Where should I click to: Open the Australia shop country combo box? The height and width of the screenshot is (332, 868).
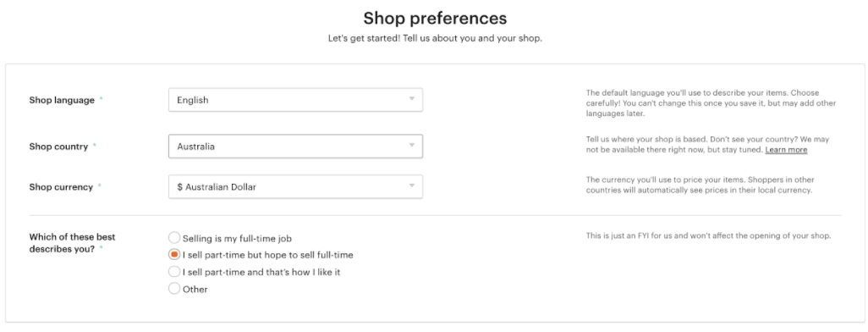(295, 147)
